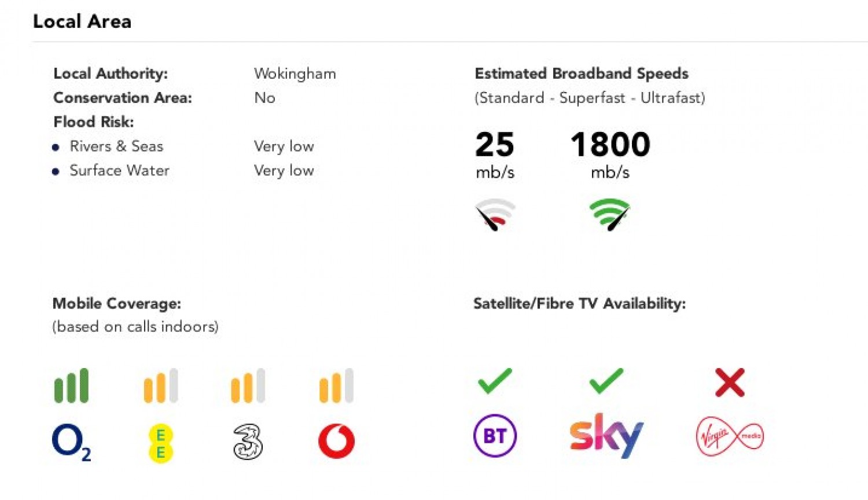This screenshot has width=868, height=500.
Task: Click the orange signal bars above EE
Action: point(161,385)
